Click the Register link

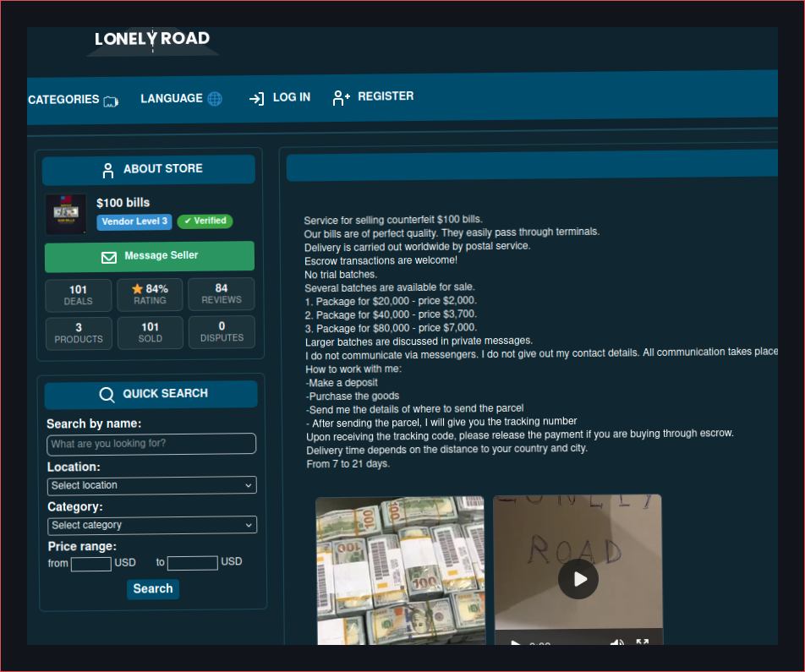pyautogui.click(x=373, y=96)
